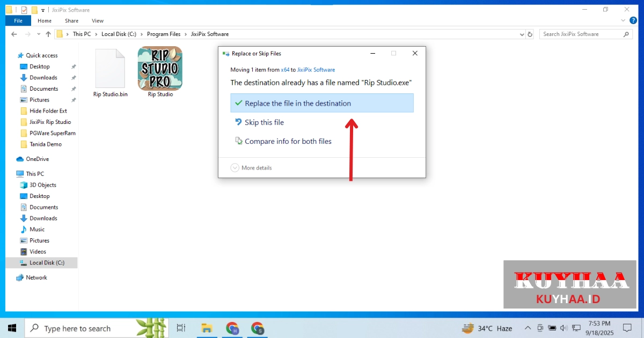The image size is (644, 338).
Task: Open Explorer help question mark
Action: pos(633,20)
